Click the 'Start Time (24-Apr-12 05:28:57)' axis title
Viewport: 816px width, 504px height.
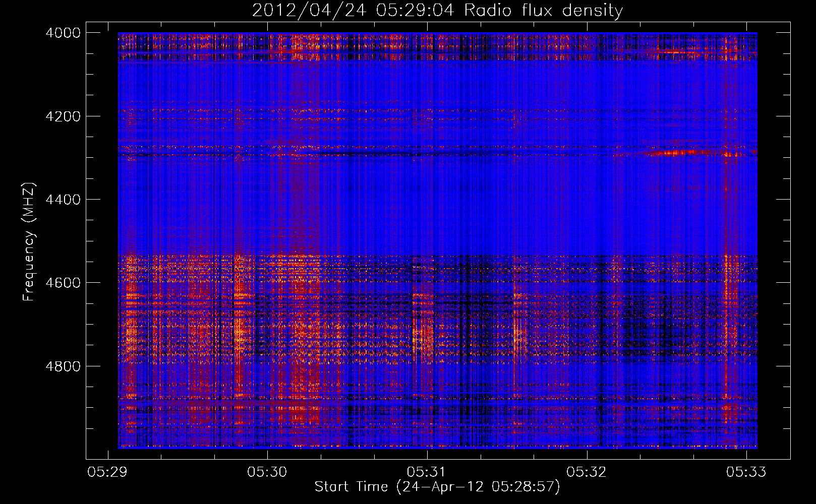pos(437,487)
